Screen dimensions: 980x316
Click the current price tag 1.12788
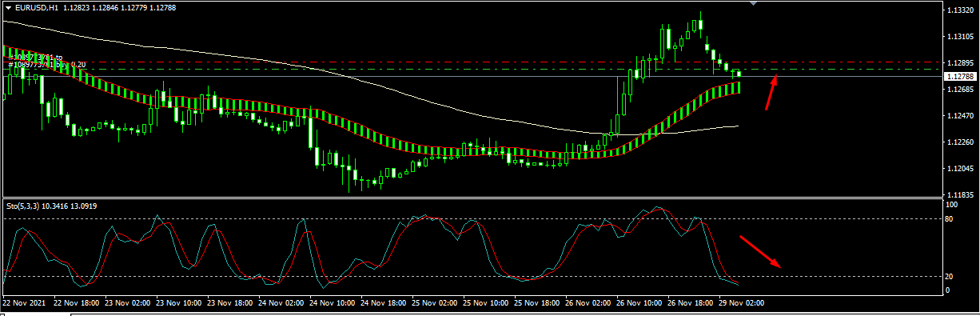tap(960, 77)
